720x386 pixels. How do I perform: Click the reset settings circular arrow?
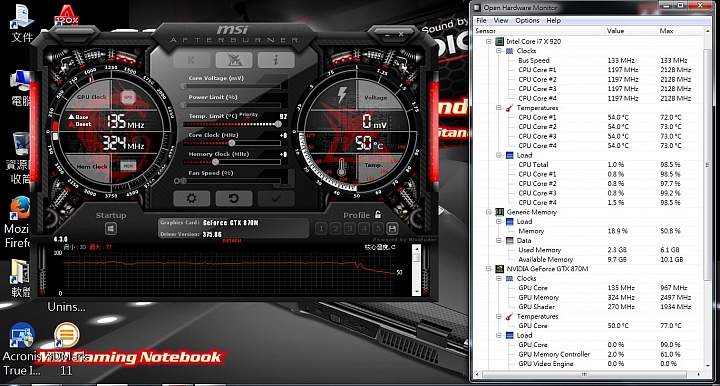[233, 198]
